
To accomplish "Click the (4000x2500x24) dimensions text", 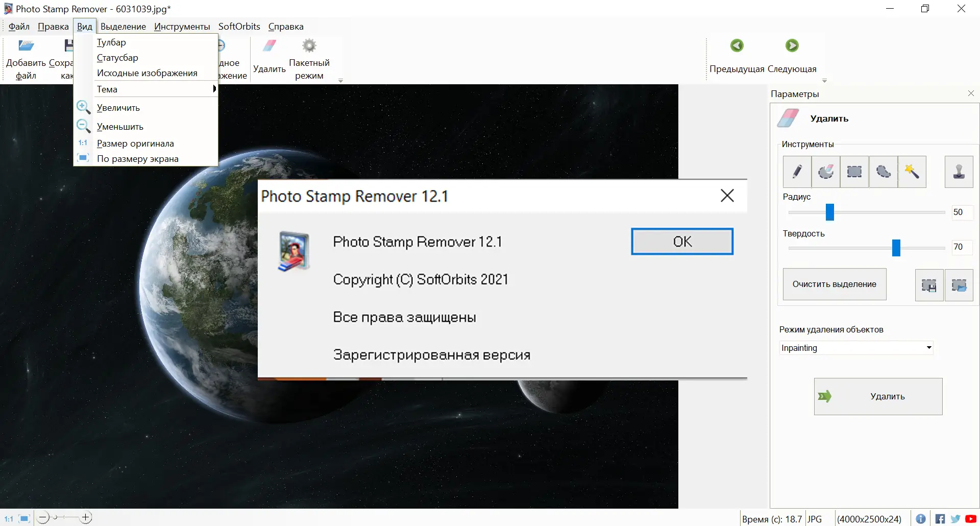I will point(869,519).
